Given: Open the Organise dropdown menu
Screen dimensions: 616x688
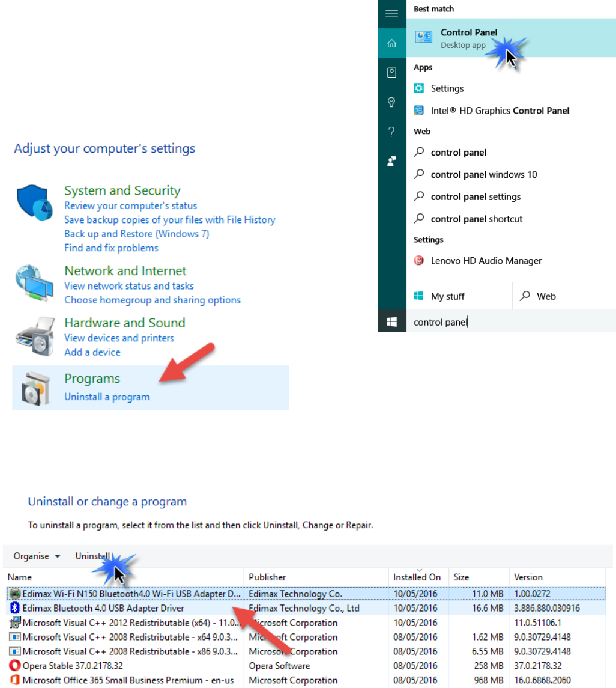Looking at the screenshot, I should click(37, 556).
